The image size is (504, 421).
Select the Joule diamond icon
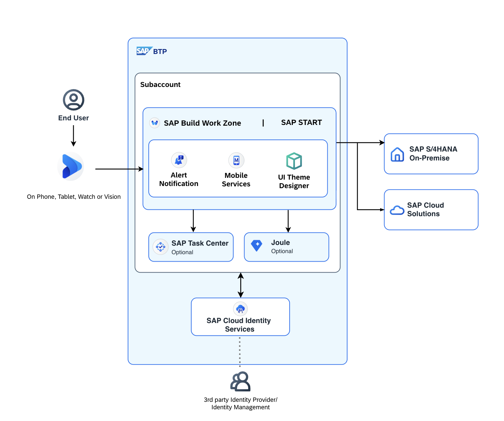[x=257, y=245]
